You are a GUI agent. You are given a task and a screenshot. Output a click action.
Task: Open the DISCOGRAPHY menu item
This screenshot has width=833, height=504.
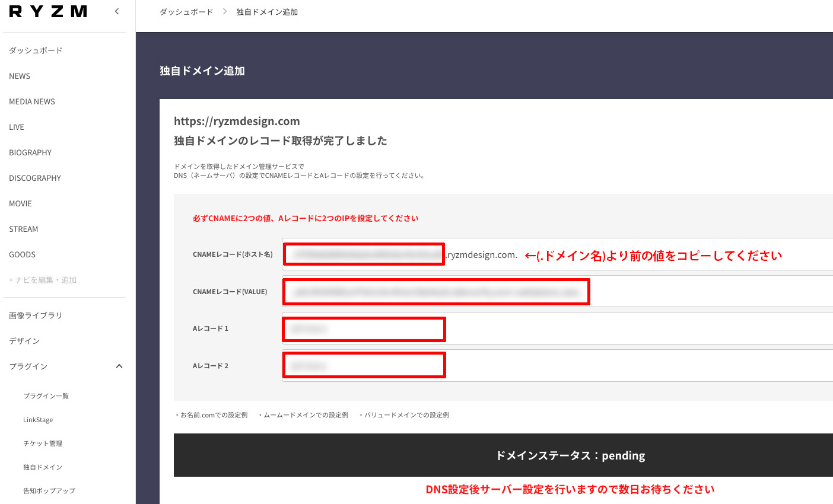point(35,178)
